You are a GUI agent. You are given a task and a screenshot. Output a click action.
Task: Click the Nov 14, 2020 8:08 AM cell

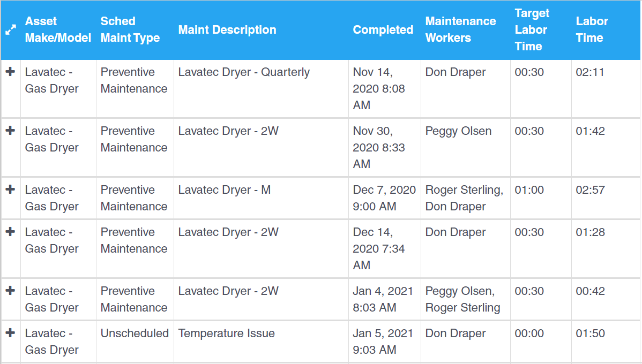tap(378, 88)
